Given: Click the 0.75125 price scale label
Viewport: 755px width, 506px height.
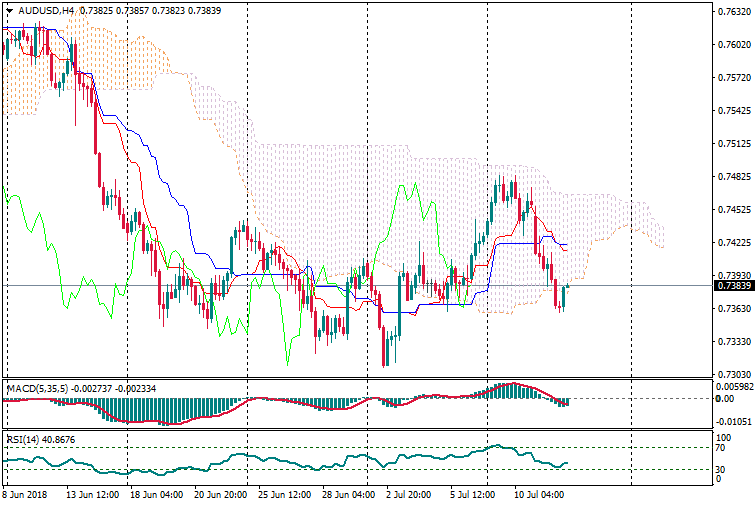Looking at the screenshot, I should 735,144.
